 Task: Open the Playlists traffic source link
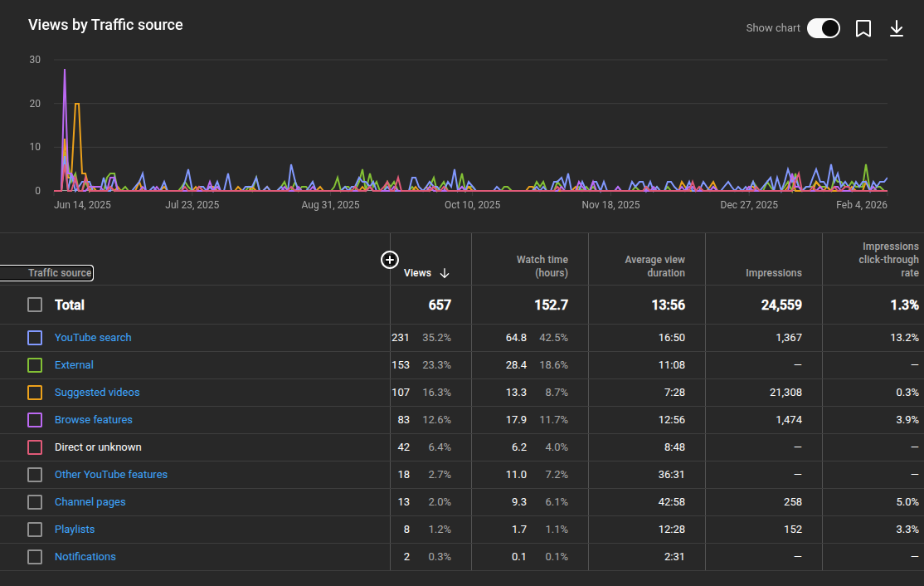tap(75, 530)
